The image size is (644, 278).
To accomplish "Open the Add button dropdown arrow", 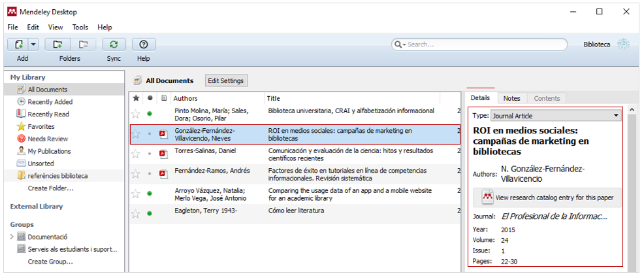I will pyautogui.click(x=33, y=44).
